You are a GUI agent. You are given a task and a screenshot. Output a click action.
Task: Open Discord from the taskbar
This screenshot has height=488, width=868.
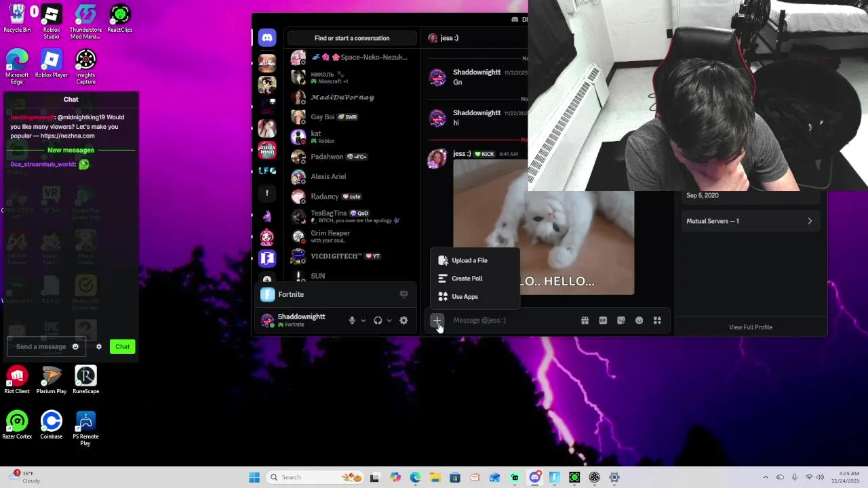pos(535,477)
